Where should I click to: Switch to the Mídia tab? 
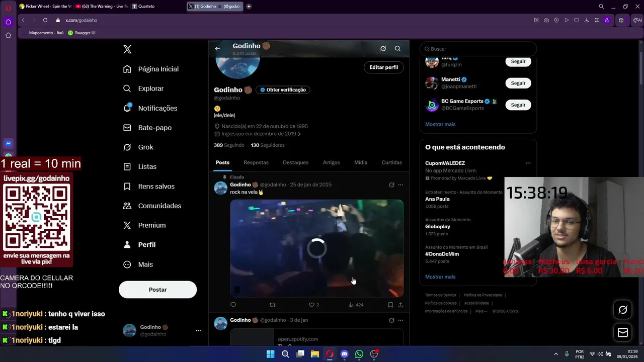pyautogui.click(x=361, y=162)
